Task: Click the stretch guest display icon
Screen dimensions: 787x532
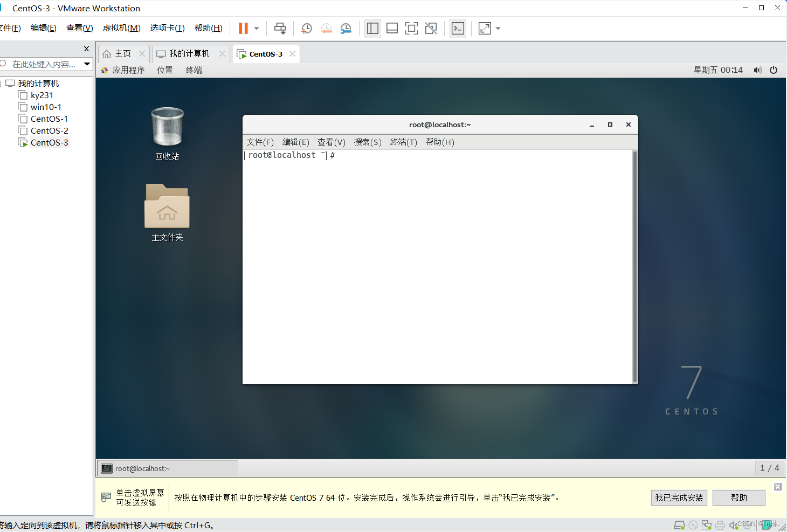Action: tap(485, 29)
